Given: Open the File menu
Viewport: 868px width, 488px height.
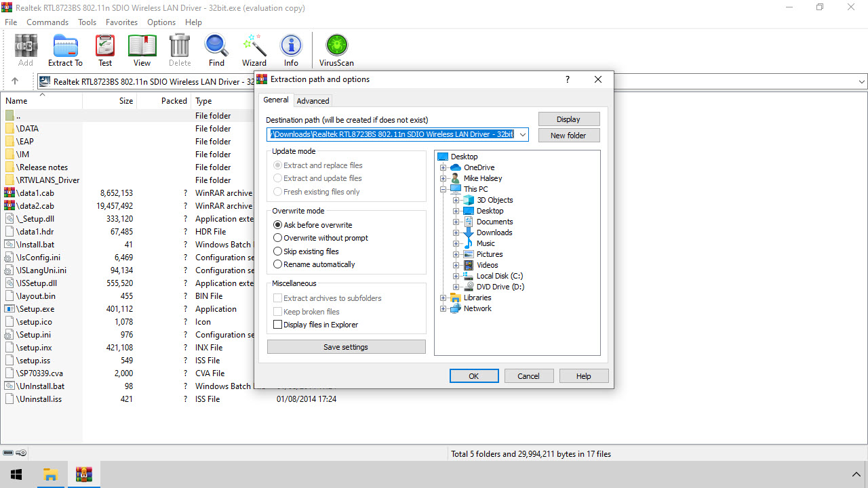Looking at the screenshot, I should coord(11,22).
